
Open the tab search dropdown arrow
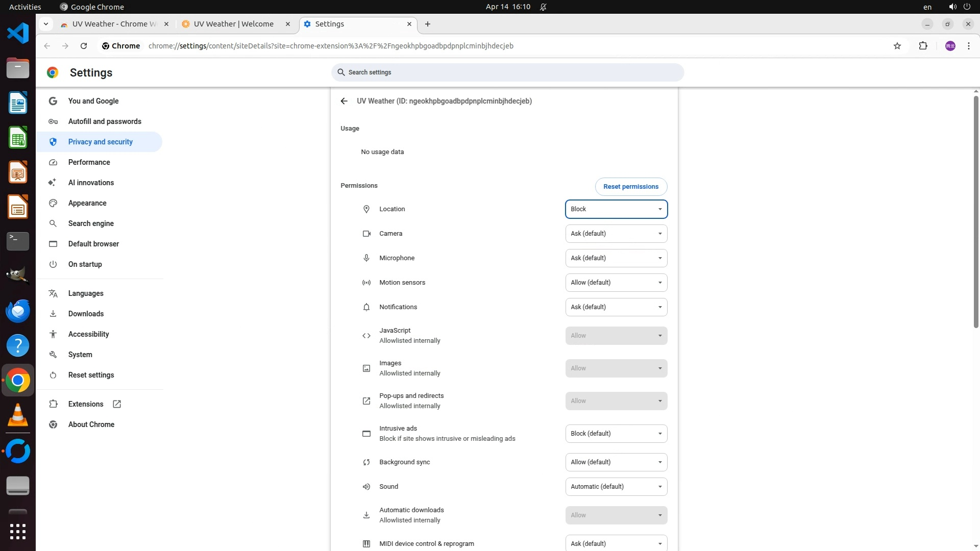[46, 24]
